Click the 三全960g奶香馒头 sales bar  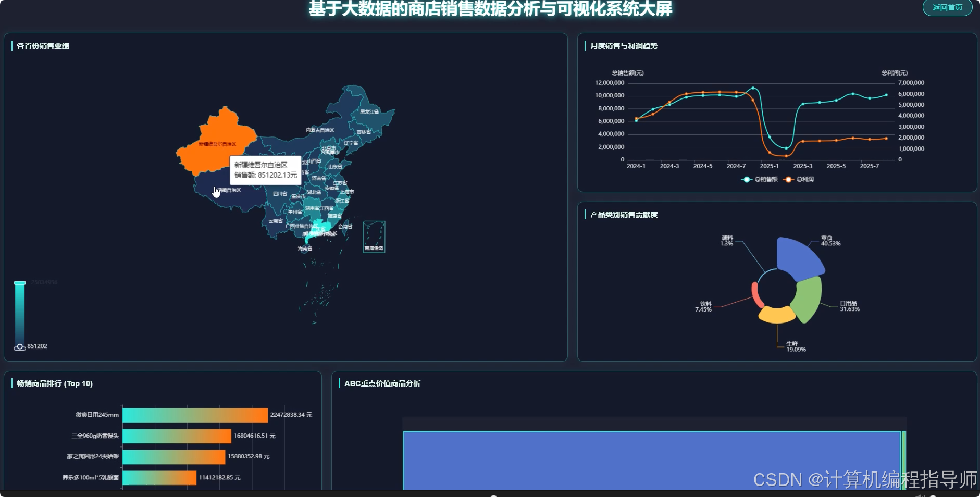pyautogui.click(x=177, y=436)
